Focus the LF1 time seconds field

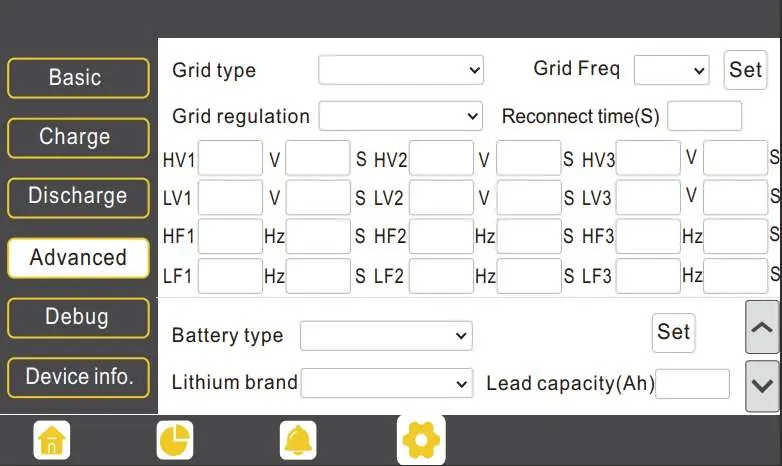318,276
